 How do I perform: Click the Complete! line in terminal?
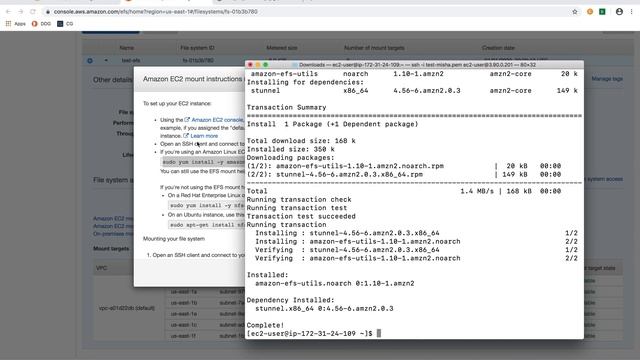point(265,325)
